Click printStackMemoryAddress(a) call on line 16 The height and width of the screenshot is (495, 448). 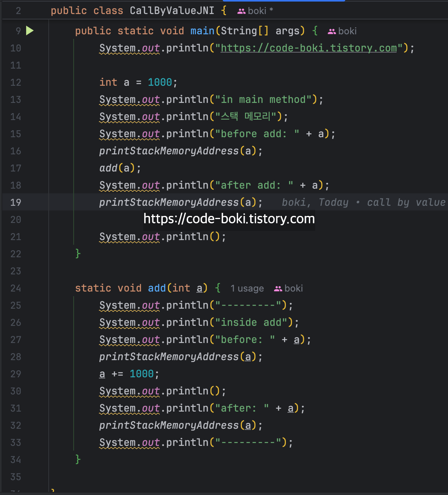coord(181,151)
